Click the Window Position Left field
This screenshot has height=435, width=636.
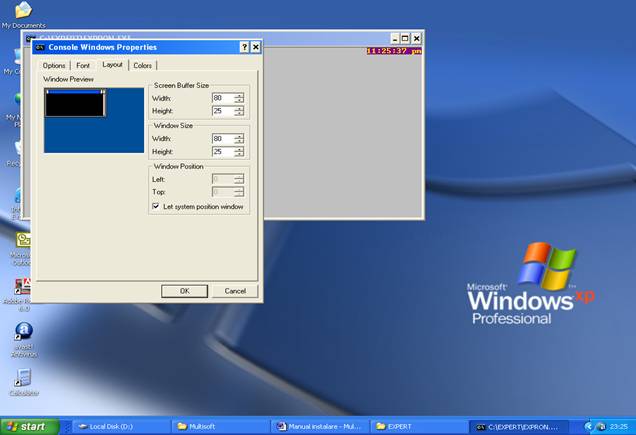223,179
